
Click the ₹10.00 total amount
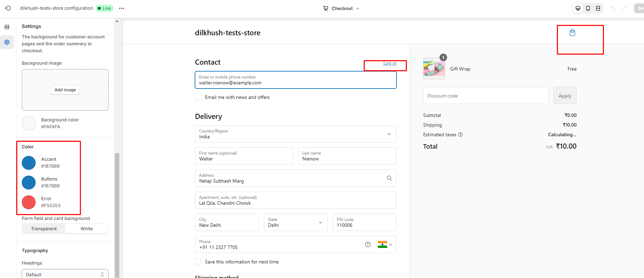pyautogui.click(x=566, y=146)
